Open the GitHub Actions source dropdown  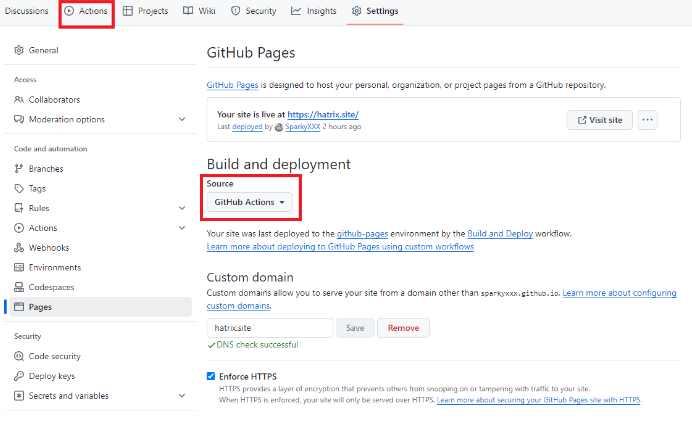(249, 202)
